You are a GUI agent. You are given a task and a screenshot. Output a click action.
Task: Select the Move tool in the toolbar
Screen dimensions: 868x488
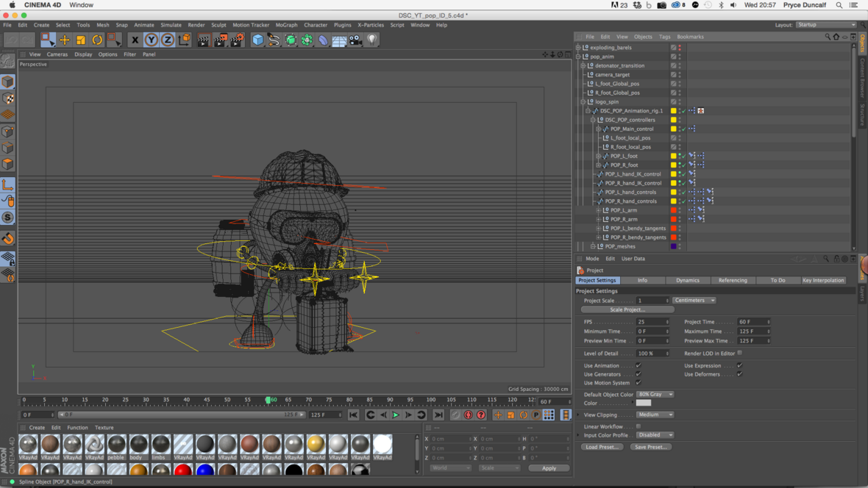[64, 40]
